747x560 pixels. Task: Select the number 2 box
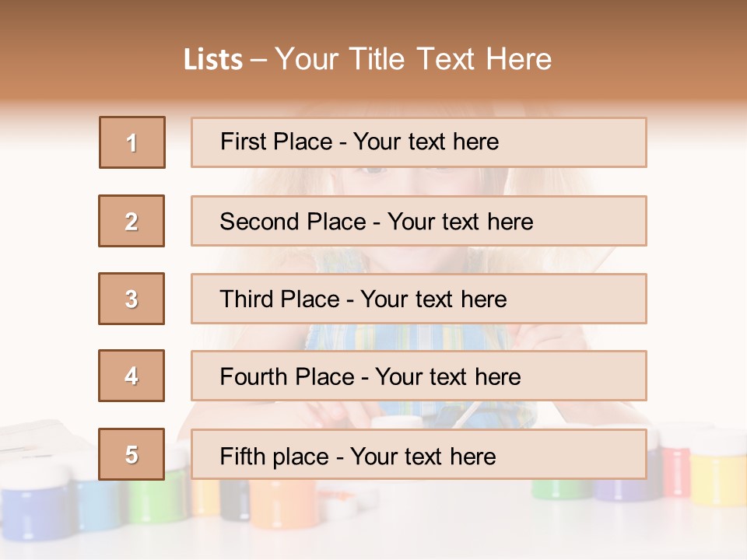coord(132,221)
